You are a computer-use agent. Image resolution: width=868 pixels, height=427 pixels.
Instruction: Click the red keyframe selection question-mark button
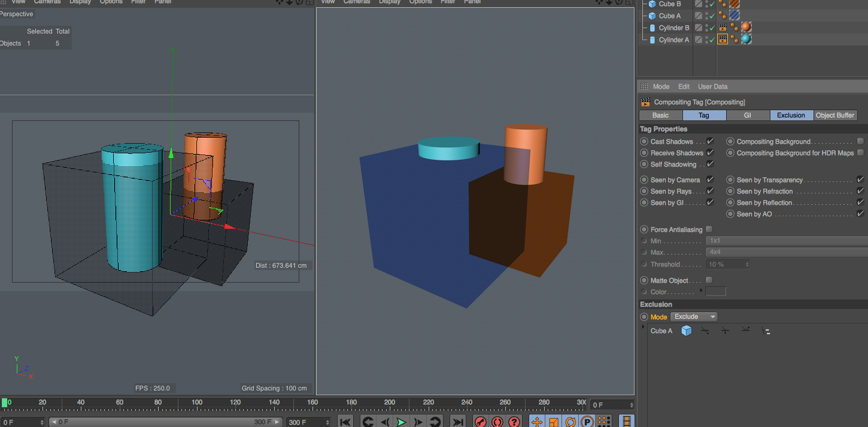514,422
